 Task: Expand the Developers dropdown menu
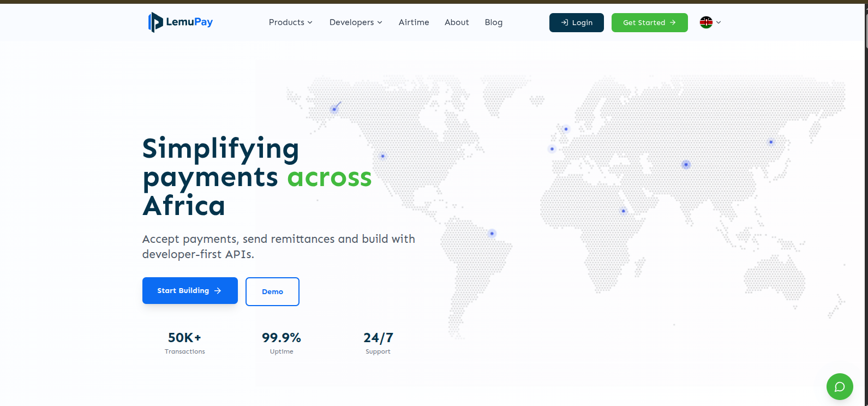point(356,22)
